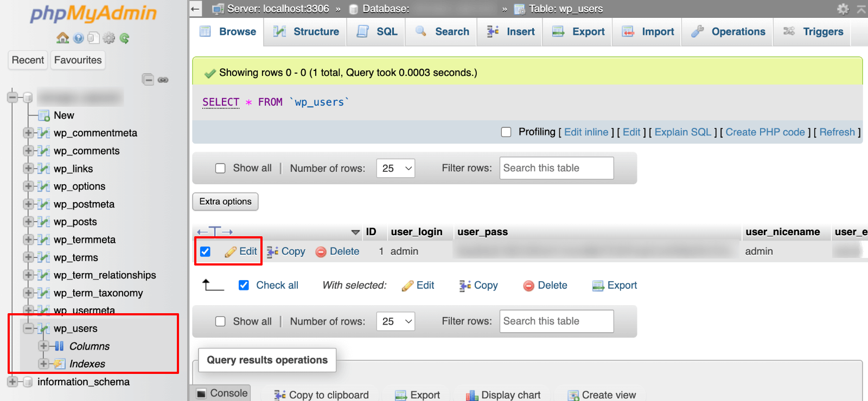Screen dimensions: 868x401
Task: Click the Indexes icon under wp_users
Action: (x=60, y=364)
